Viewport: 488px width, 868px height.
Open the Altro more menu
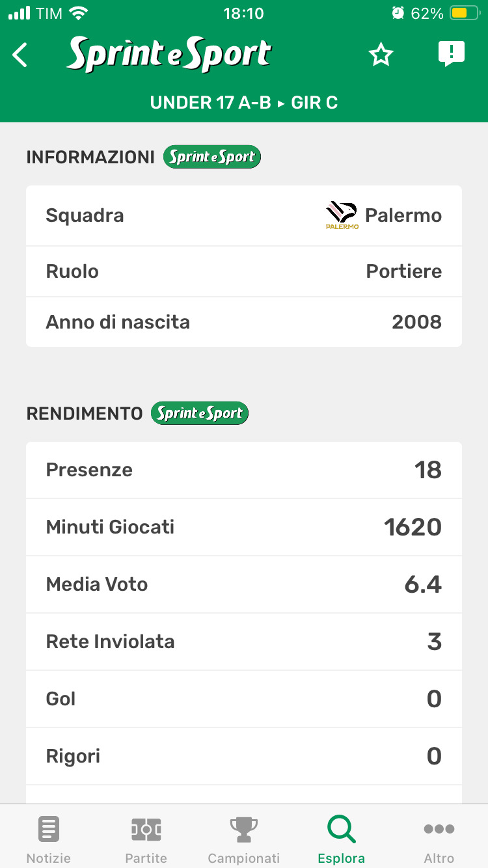[x=439, y=839]
